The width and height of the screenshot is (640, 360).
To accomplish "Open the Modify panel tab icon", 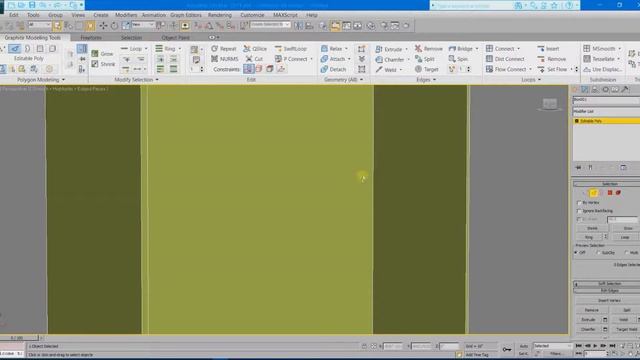I will coord(585,90).
